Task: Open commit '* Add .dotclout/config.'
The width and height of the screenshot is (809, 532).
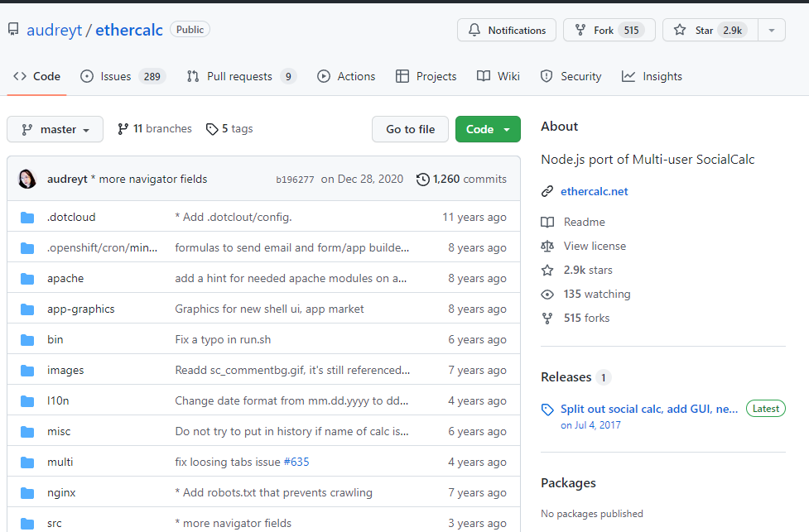Action: [234, 217]
